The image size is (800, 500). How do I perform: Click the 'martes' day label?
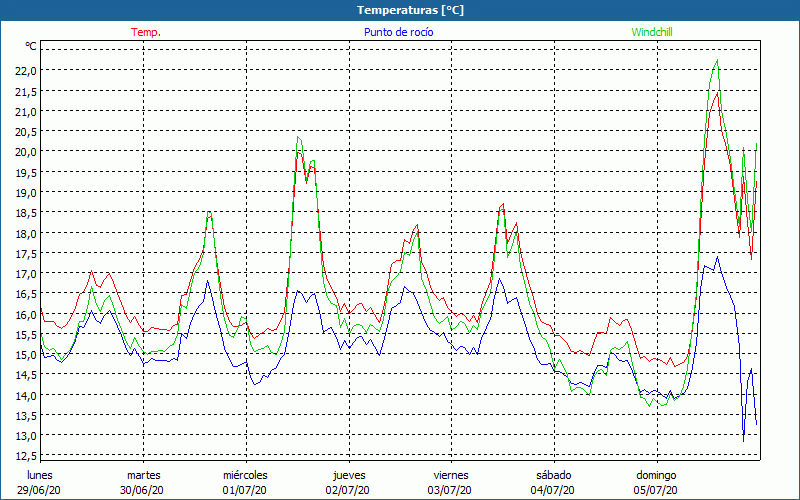(x=144, y=476)
